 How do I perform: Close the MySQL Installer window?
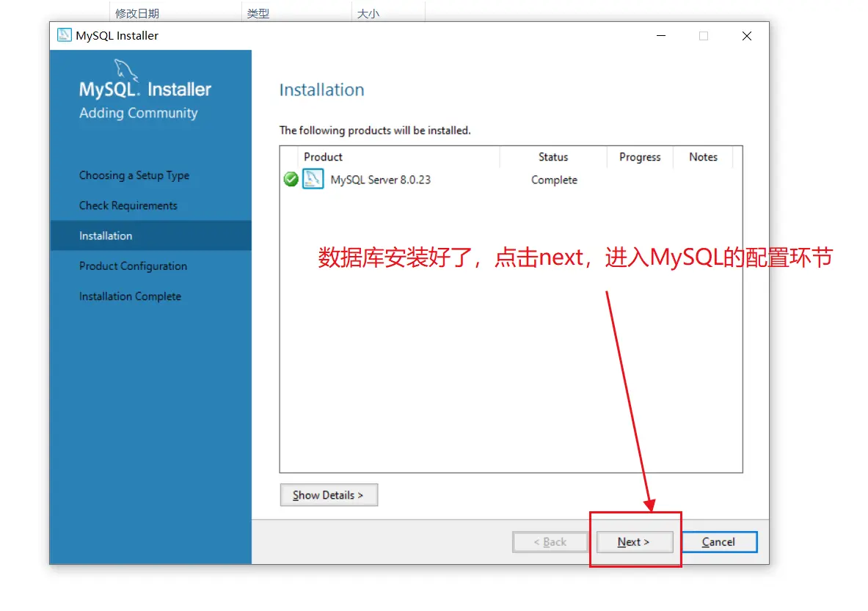click(x=747, y=36)
